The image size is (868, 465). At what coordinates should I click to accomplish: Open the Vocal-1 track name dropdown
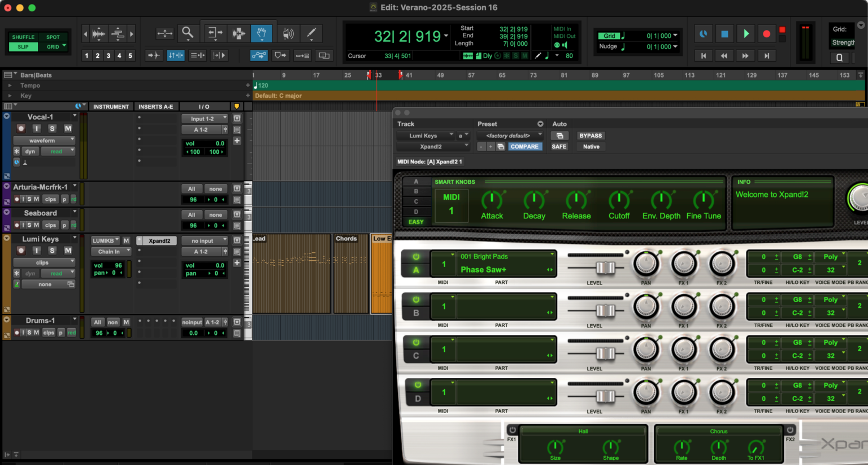click(x=74, y=115)
